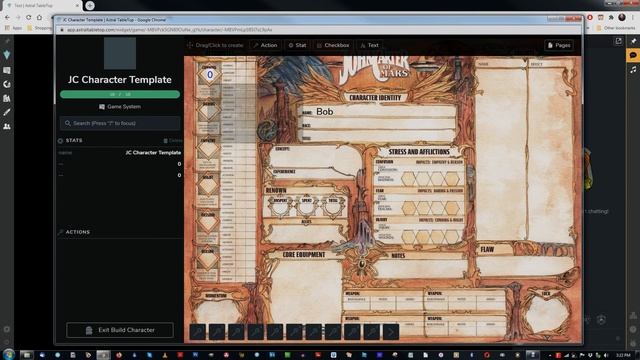Click browser reload button

tap(29, 18)
